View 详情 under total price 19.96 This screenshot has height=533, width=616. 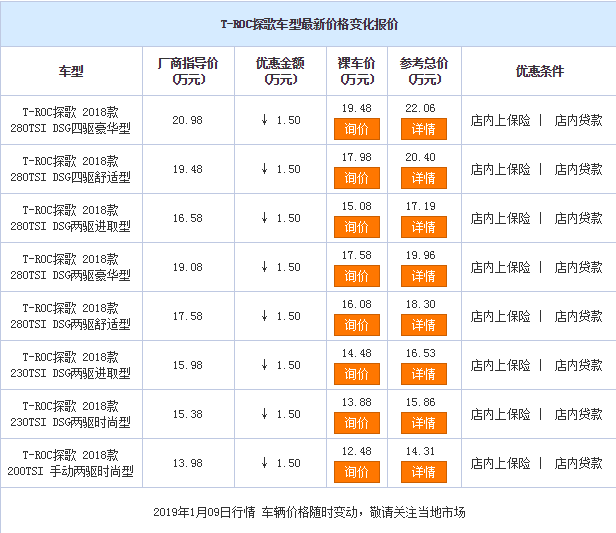point(424,276)
